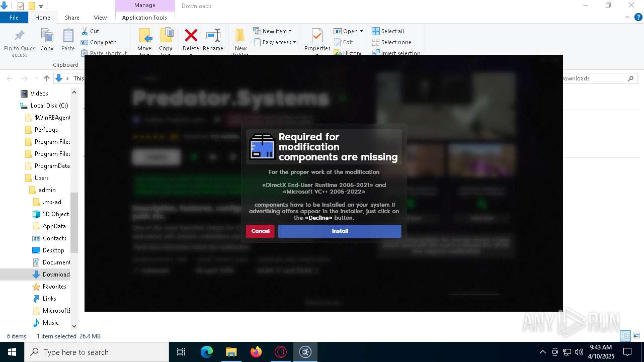Click the Back navigation arrow
Screen dimensions: 644x362
(x=10, y=78)
